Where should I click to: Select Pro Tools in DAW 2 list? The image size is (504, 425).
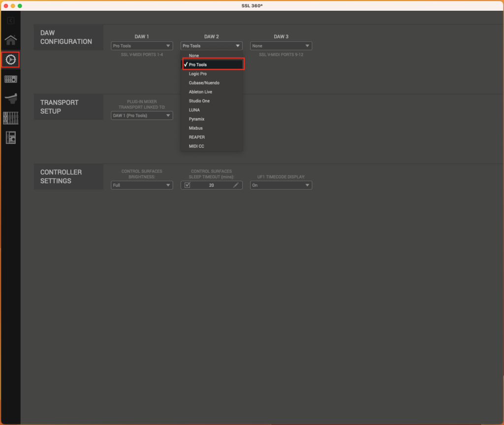(x=212, y=65)
